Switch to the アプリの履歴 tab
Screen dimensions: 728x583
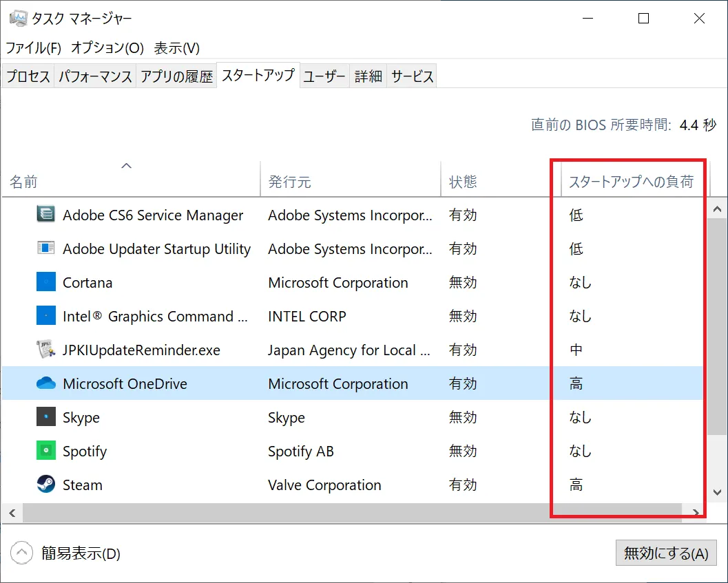(x=176, y=76)
